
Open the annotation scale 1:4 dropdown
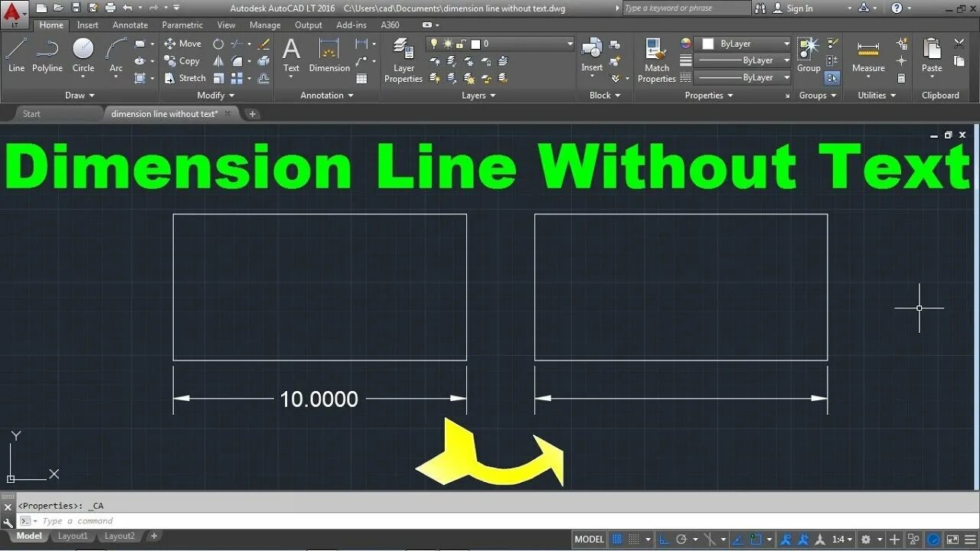click(x=843, y=540)
